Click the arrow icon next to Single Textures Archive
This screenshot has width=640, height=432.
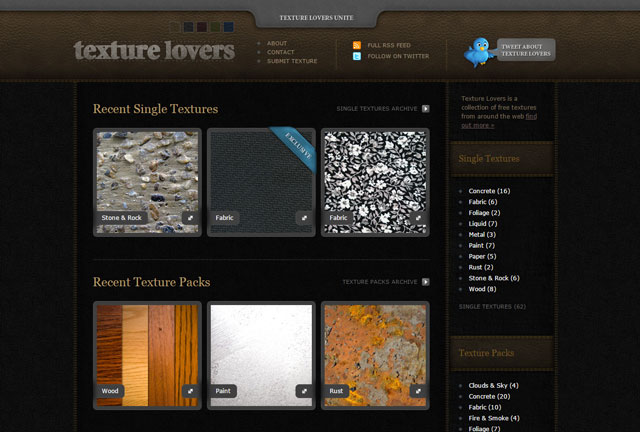[x=426, y=109]
